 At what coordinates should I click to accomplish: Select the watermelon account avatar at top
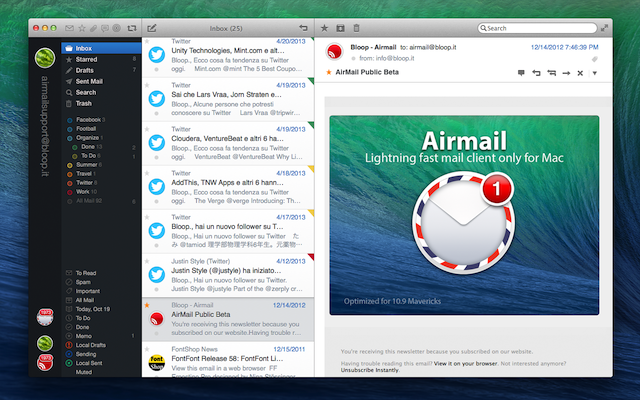pos(45,58)
